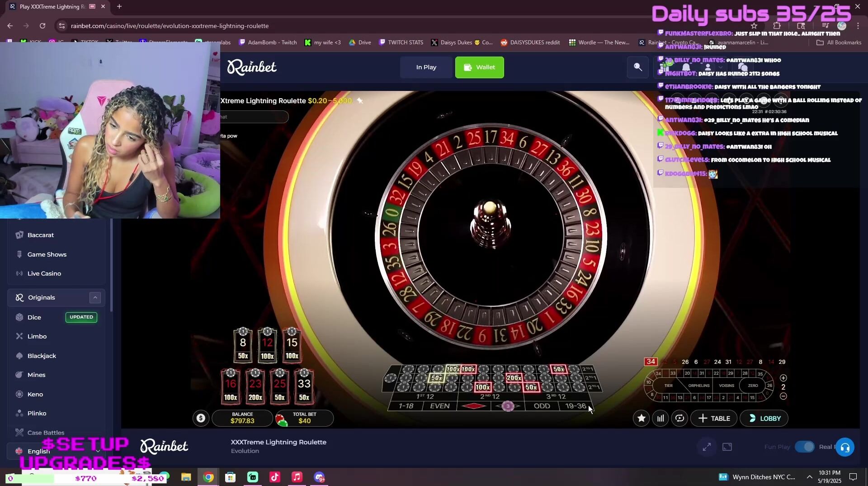
Task: Open the Drive bookmark
Action: (360, 43)
